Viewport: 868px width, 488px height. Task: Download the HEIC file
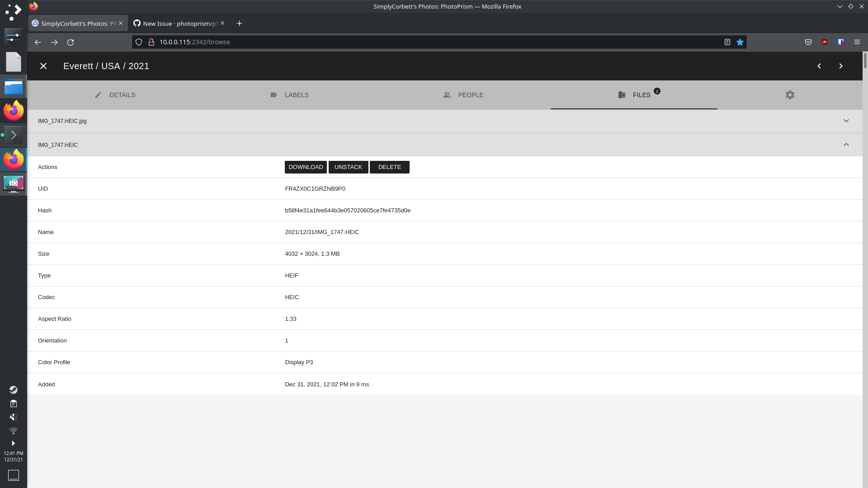point(306,167)
